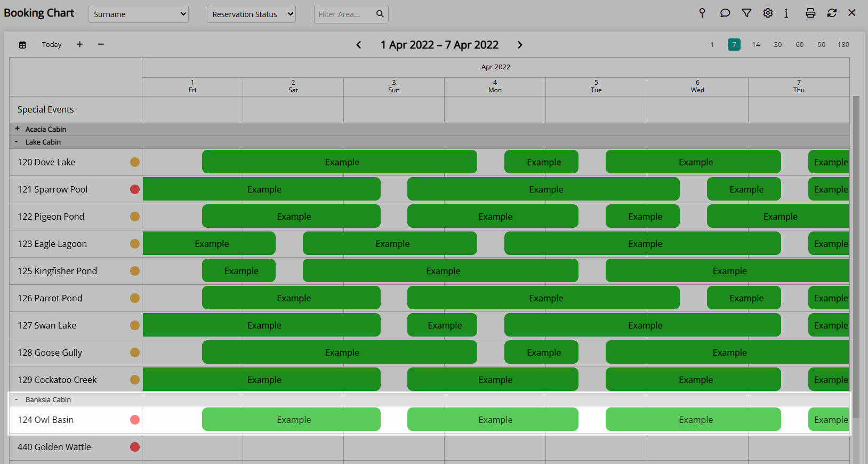Click the 1 Apr 2022 – 7 Apr 2022 heading
This screenshot has width=868, height=464.
[x=439, y=45]
